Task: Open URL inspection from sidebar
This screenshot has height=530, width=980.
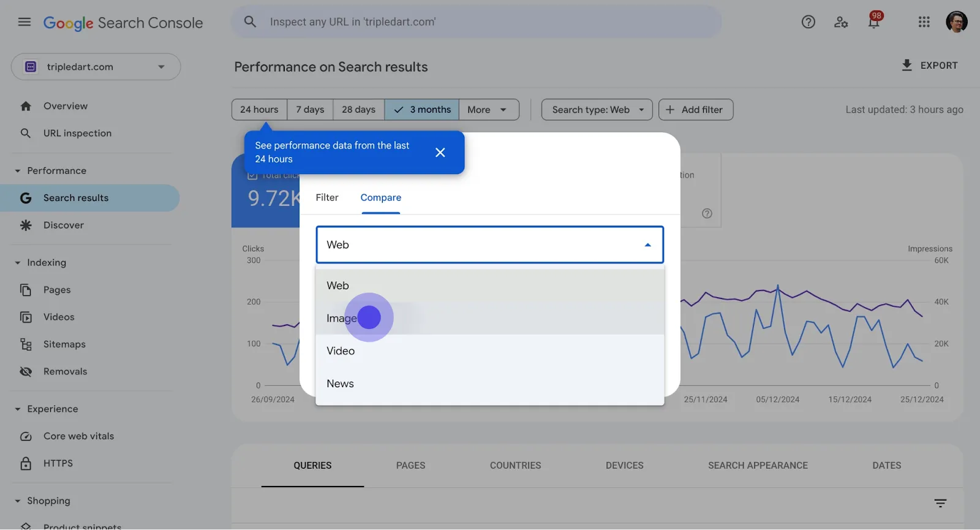Action: [78, 133]
